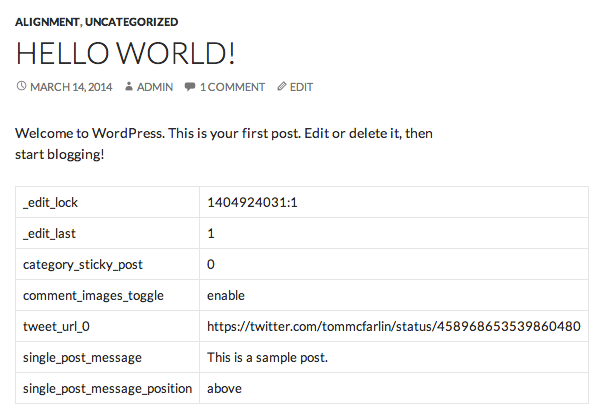
Task: Open the ALIGNMENT category link
Action: (x=47, y=22)
